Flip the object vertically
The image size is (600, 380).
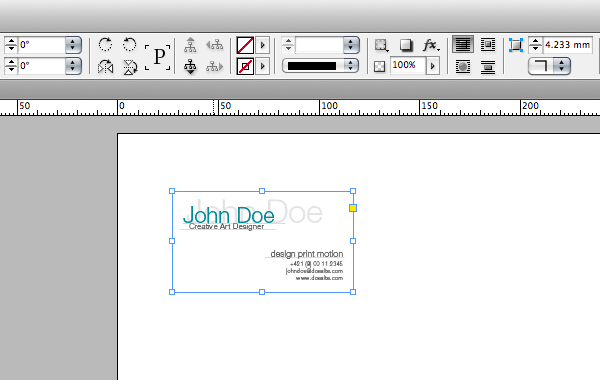tap(130, 67)
